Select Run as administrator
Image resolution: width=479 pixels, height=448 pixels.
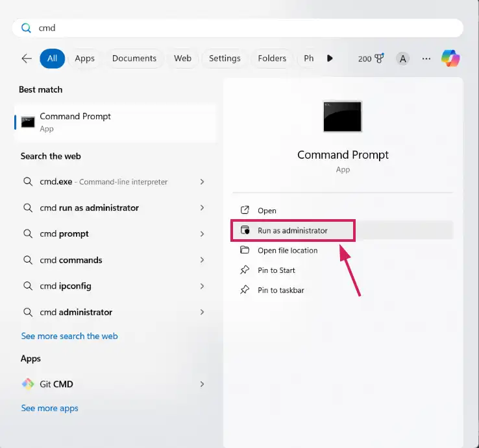click(x=292, y=230)
